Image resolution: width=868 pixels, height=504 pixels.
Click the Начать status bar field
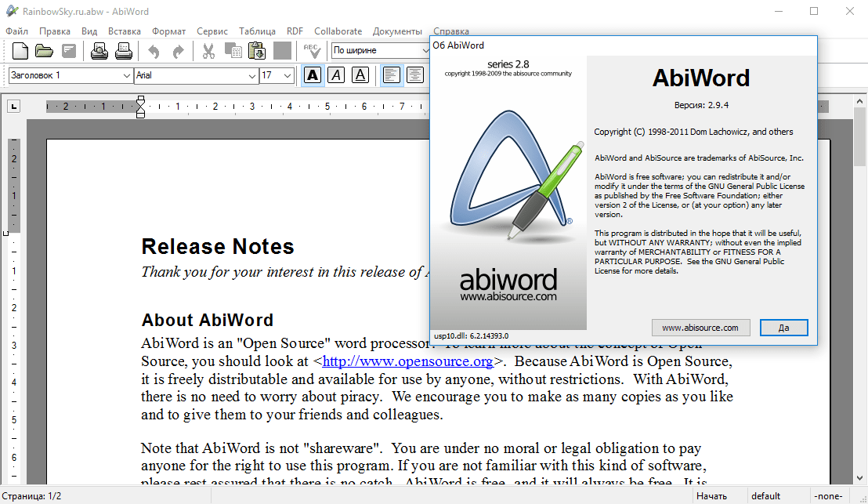711,495
